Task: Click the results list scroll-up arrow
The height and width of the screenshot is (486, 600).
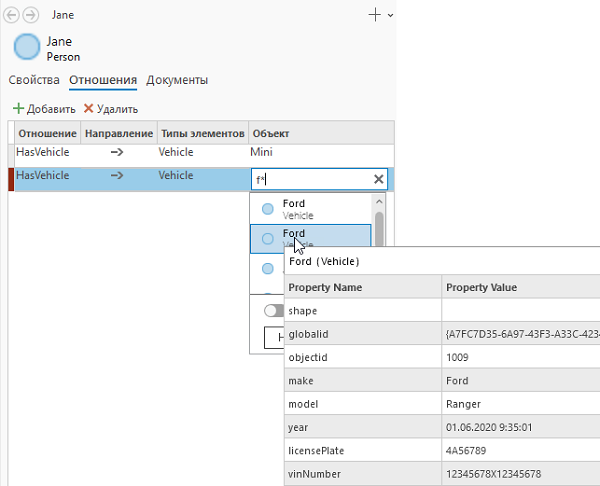Action: pyautogui.click(x=379, y=201)
